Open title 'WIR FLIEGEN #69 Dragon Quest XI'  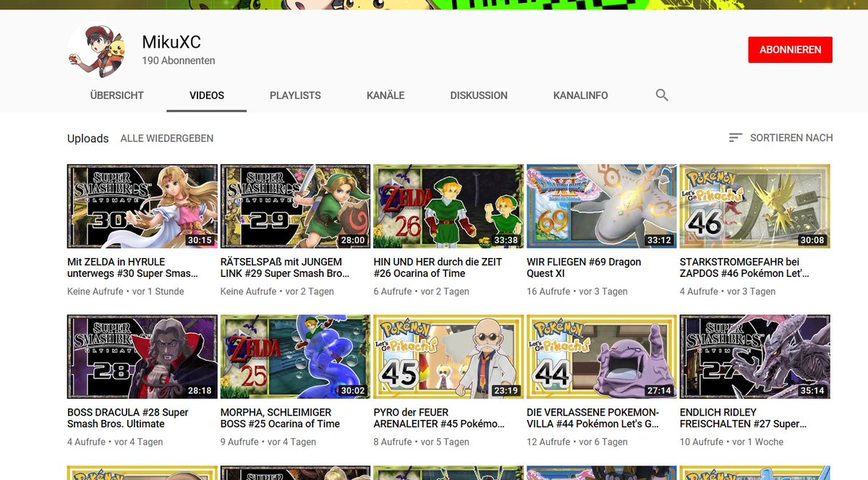584,267
